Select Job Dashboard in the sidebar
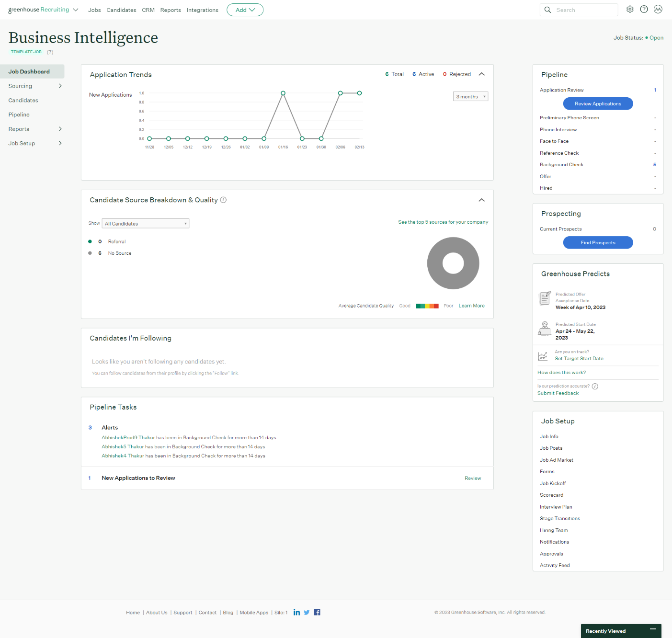 [32, 71]
